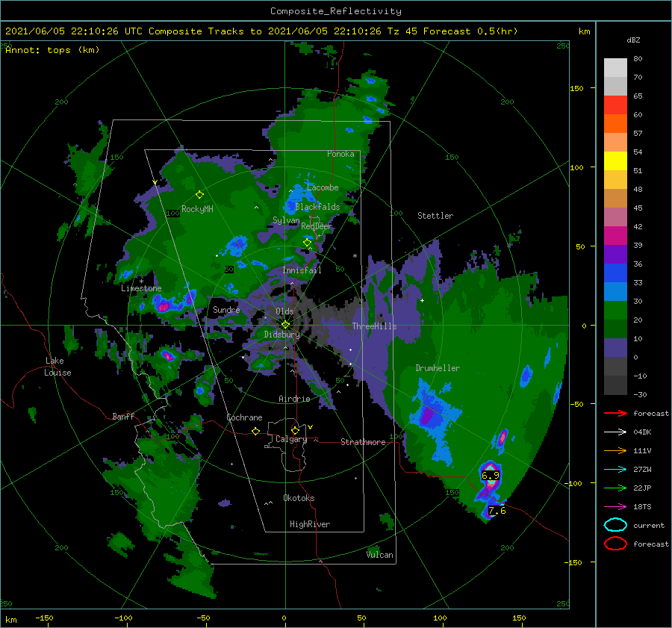
Task: Click the 'Forecast 0.5(hr)' header text
Action: (470, 31)
